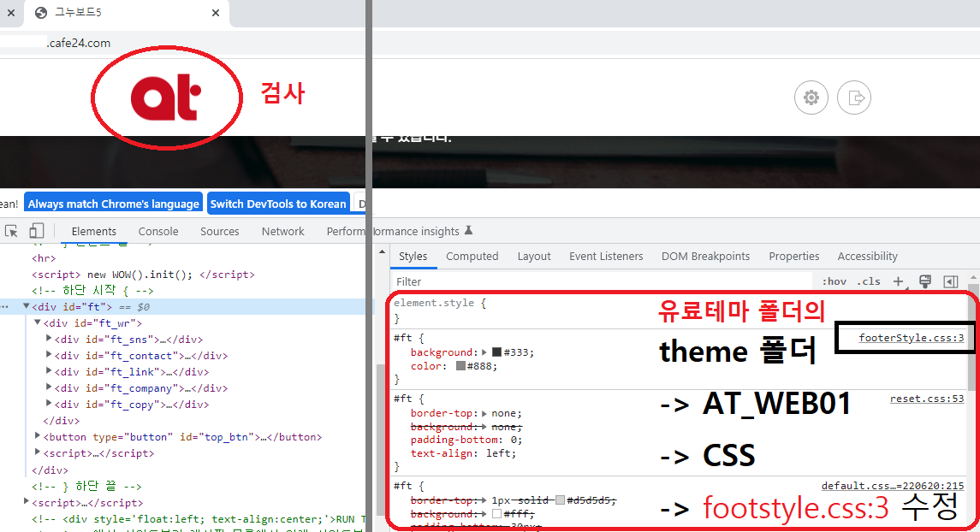980x532 pixels.
Task: Open the Layout sub-tab
Action: [x=534, y=256]
